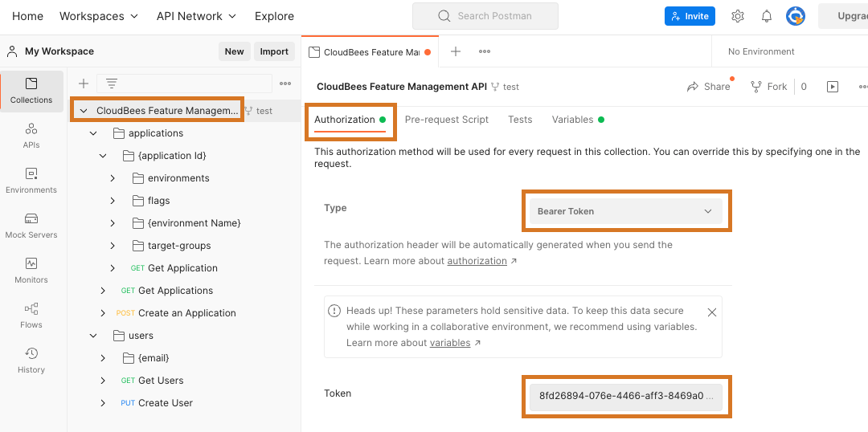Click the Import button
Screen dimensions: 868x432
tap(274, 51)
